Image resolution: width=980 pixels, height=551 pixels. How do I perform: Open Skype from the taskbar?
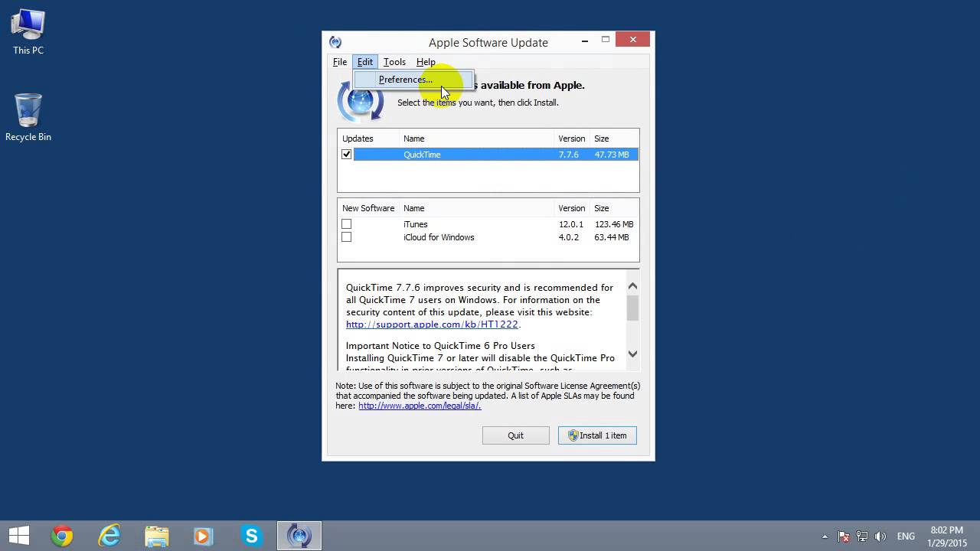[251, 536]
